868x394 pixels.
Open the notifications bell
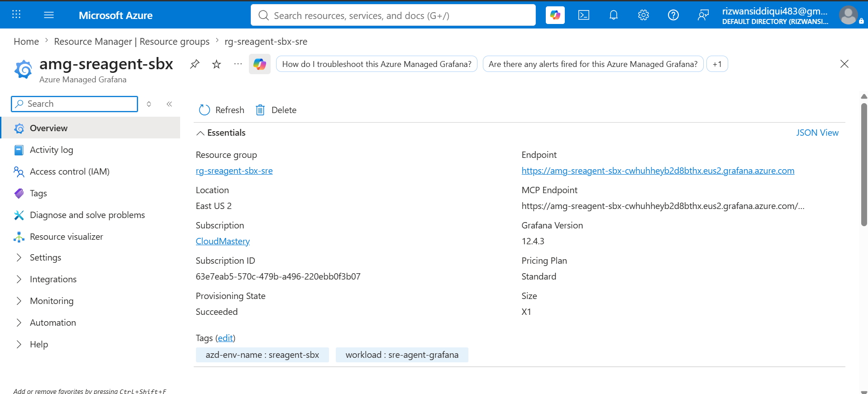614,15
